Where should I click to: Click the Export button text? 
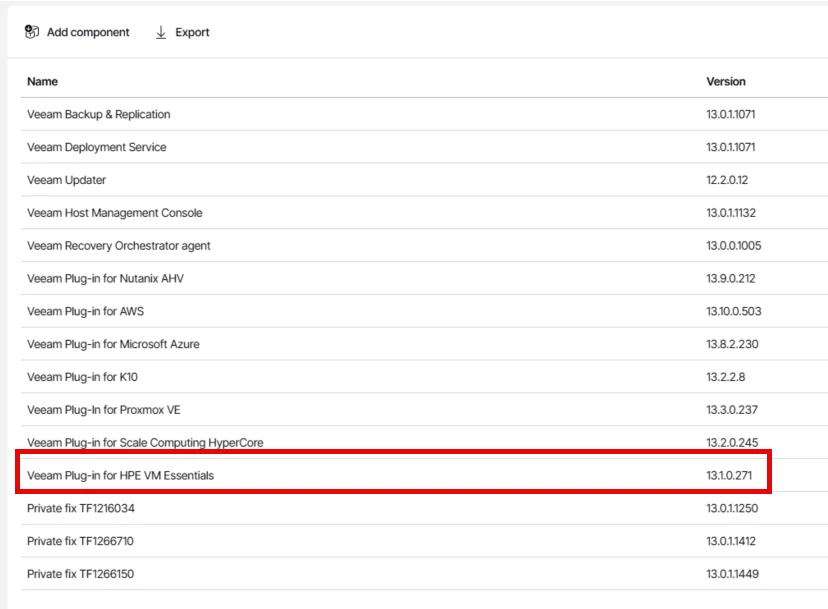pos(192,32)
